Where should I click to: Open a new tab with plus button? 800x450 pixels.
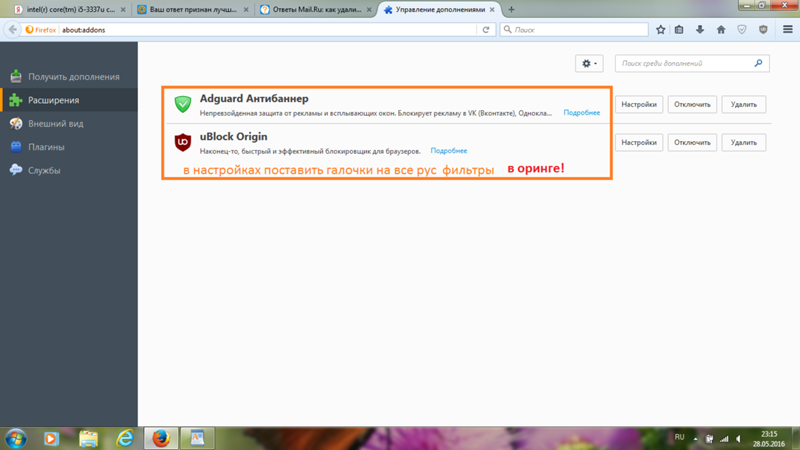511,10
